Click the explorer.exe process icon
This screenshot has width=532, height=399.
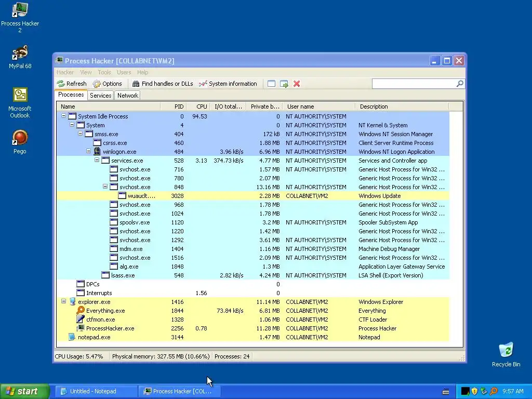(72, 302)
